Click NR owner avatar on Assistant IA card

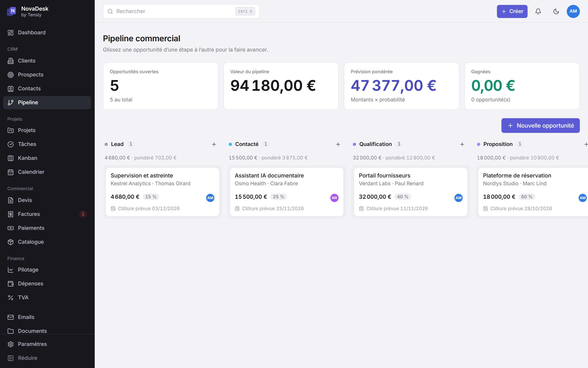[334, 198]
